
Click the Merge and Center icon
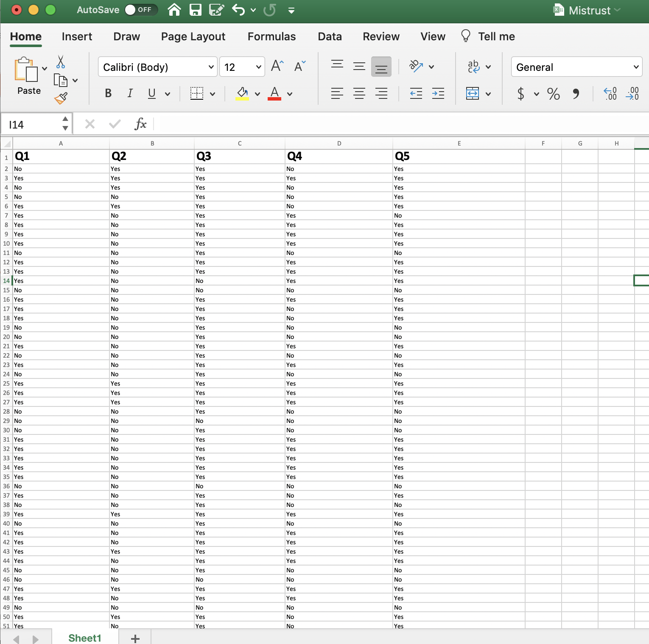[x=473, y=93]
